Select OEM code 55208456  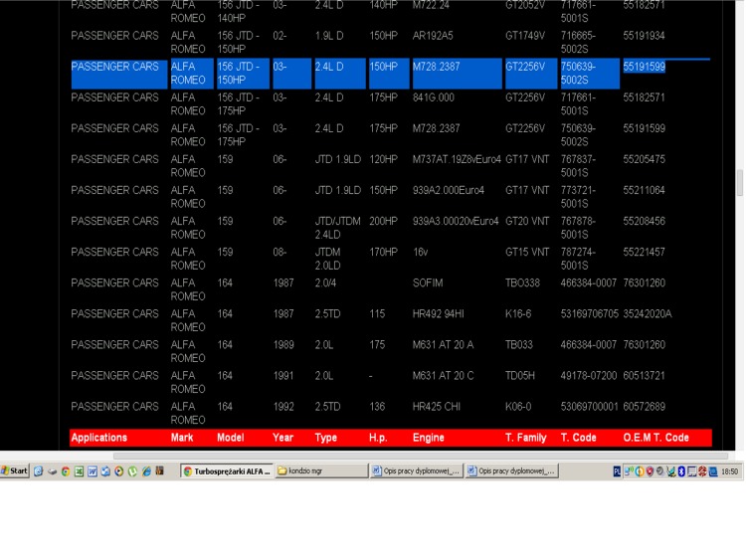645,221
